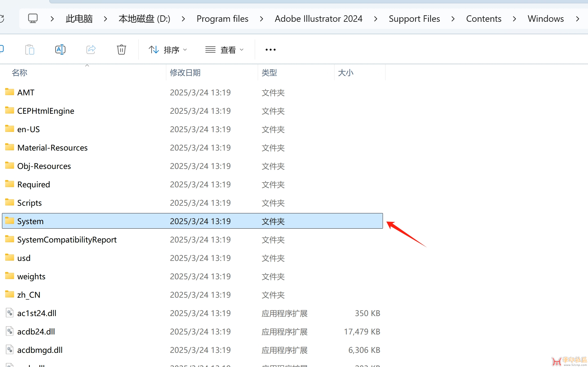The image size is (588, 367).
Task: Click the weights folder name
Action: point(31,276)
